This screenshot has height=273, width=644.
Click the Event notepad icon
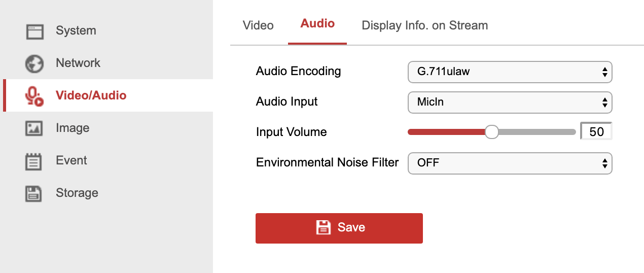tap(34, 161)
